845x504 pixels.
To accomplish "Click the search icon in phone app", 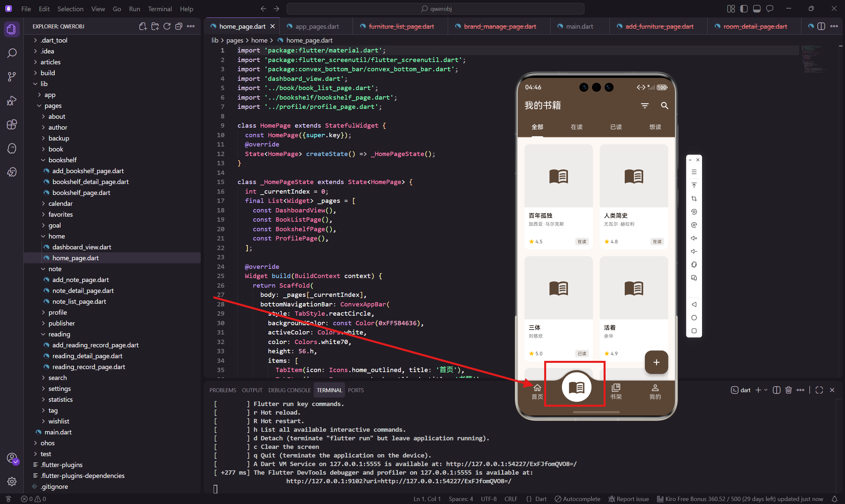I will point(664,106).
